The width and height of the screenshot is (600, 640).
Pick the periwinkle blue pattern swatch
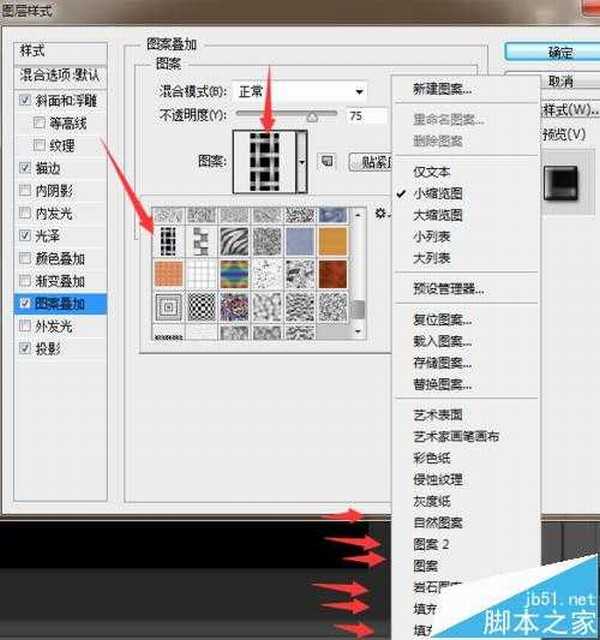click(x=300, y=242)
